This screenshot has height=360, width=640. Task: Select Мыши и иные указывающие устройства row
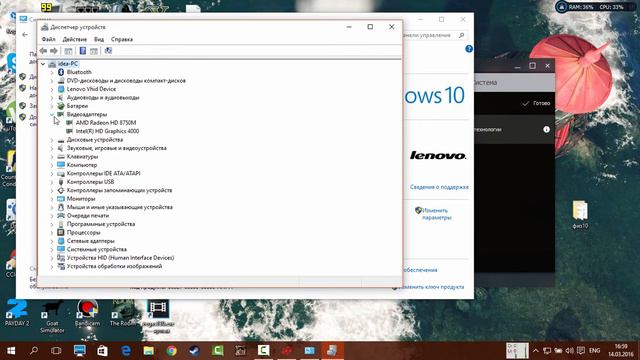[119, 207]
